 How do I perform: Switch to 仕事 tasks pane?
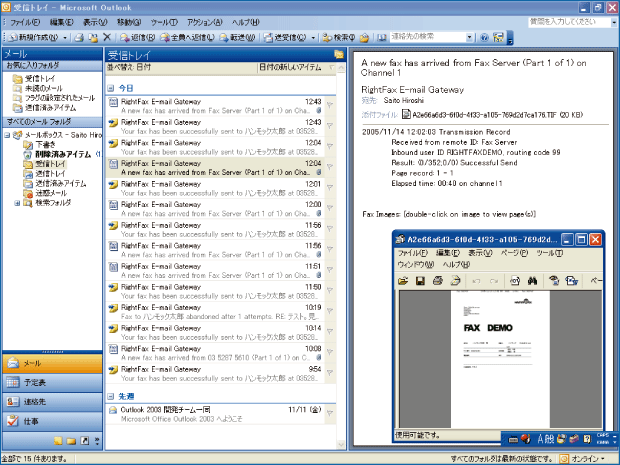click(52, 421)
